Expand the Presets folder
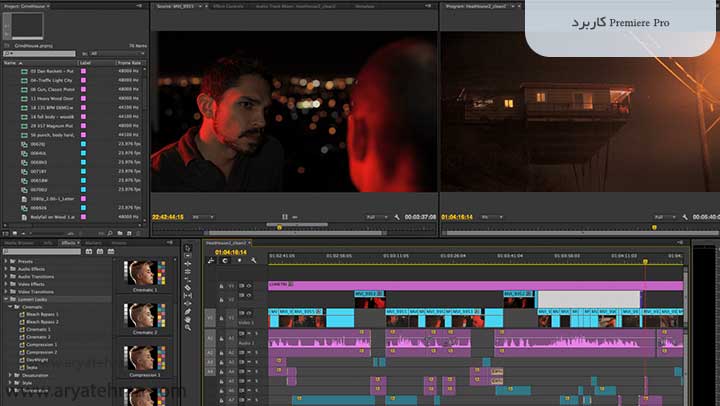The width and height of the screenshot is (720, 406). point(6,261)
